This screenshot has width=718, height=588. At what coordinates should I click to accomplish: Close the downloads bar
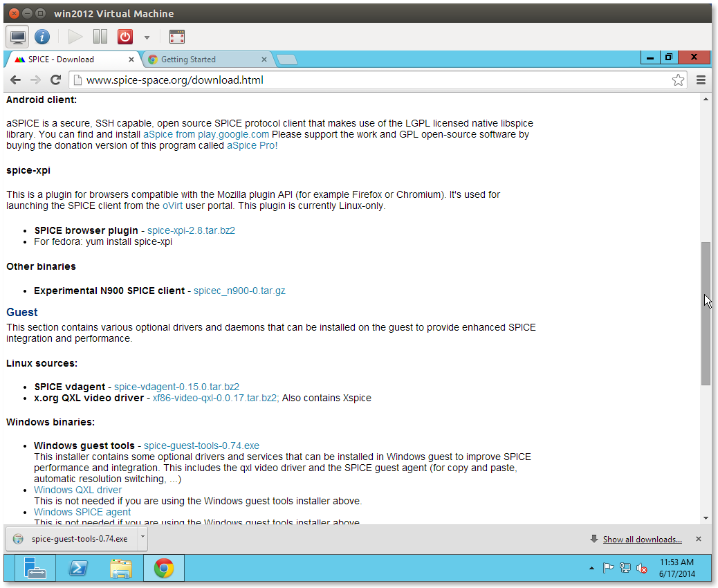(699, 539)
